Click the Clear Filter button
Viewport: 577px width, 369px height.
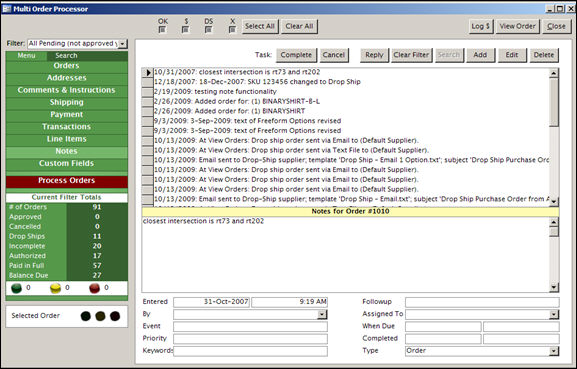click(x=411, y=55)
